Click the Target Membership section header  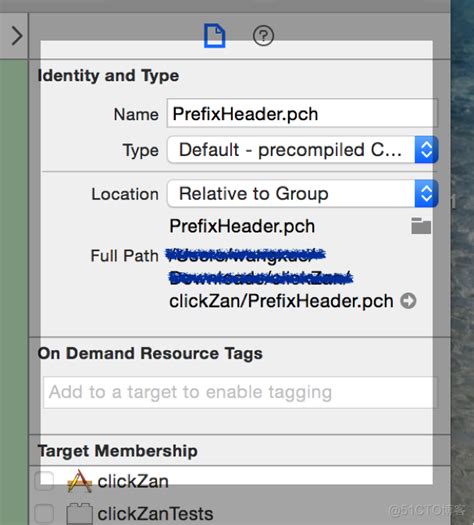[117, 451]
